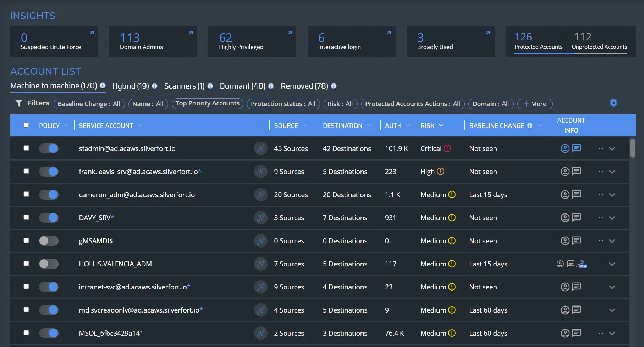Check the select-all checkbox in table header
Image resolution: width=644 pixels, height=347 pixels.
tap(26, 125)
